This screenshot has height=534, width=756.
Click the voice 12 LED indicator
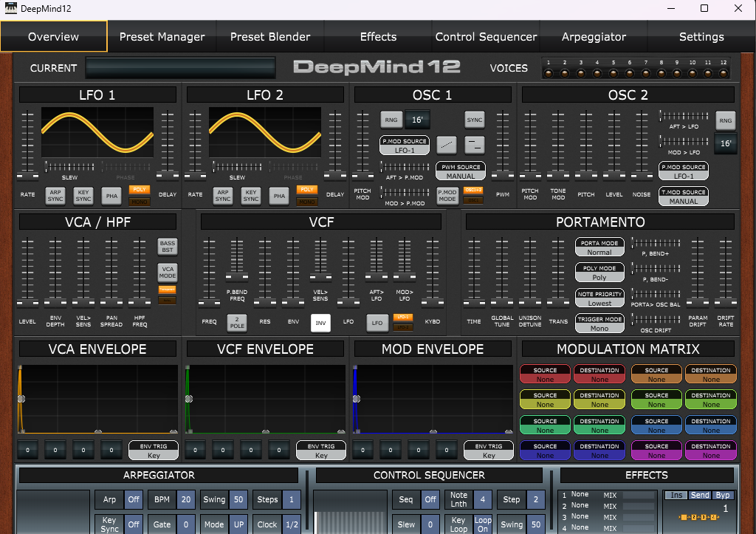tap(724, 73)
